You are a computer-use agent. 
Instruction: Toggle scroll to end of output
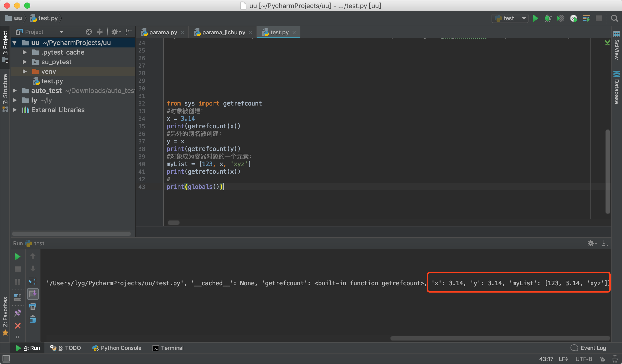pyautogui.click(x=33, y=294)
